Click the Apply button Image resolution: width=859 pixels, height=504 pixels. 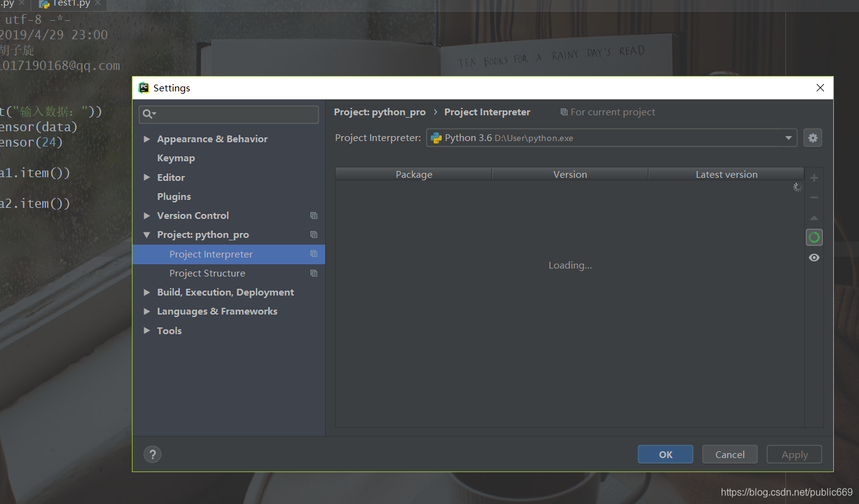pyautogui.click(x=795, y=454)
